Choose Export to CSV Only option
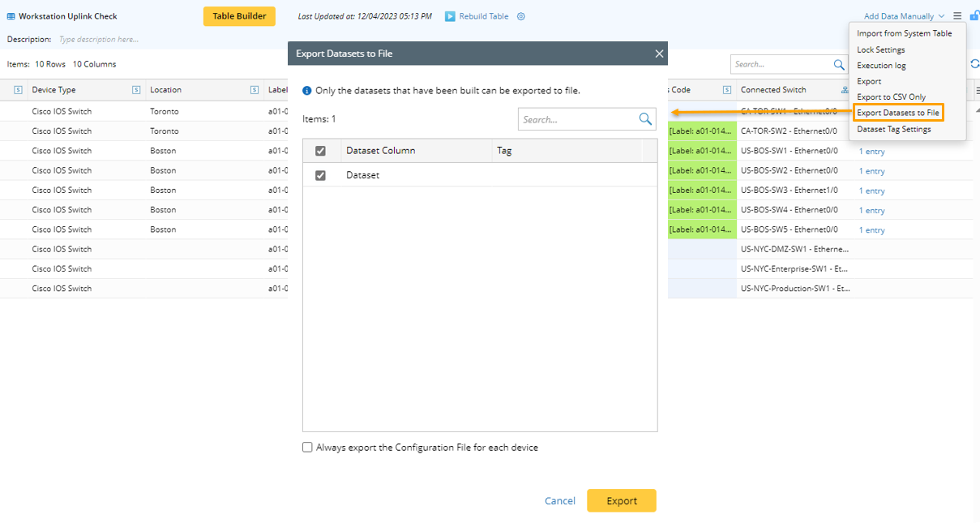This screenshot has width=980, height=523. pyautogui.click(x=891, y=97)
